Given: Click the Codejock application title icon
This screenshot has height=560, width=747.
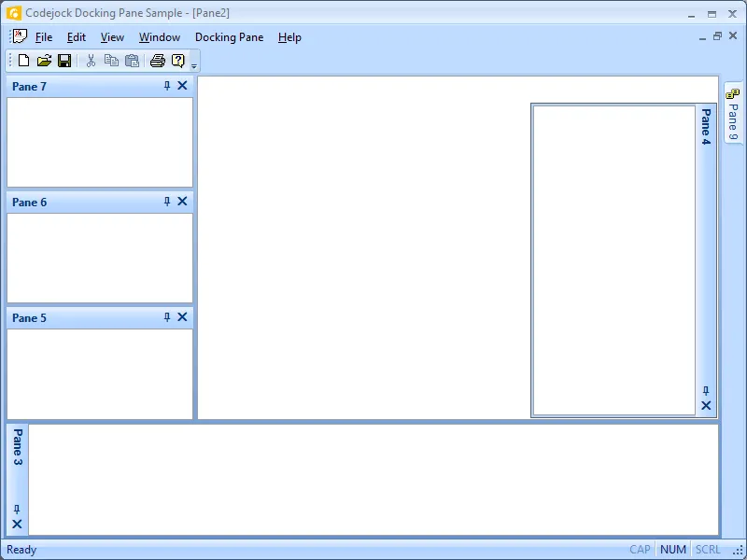Looking at the screenshot, I should (x=14, y=13).
